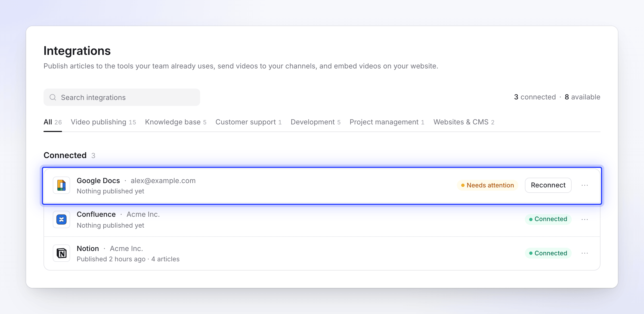
Task: Click the search magnifier icon
Action: pyautogui.click(x=53, y=97)
